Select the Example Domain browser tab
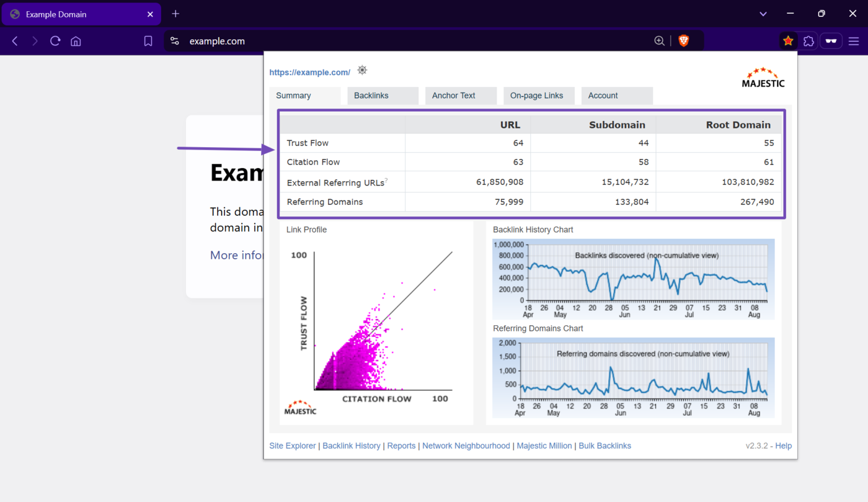This screenshot has height=502, width=868. pyautogui.click(x=81, y=14)
